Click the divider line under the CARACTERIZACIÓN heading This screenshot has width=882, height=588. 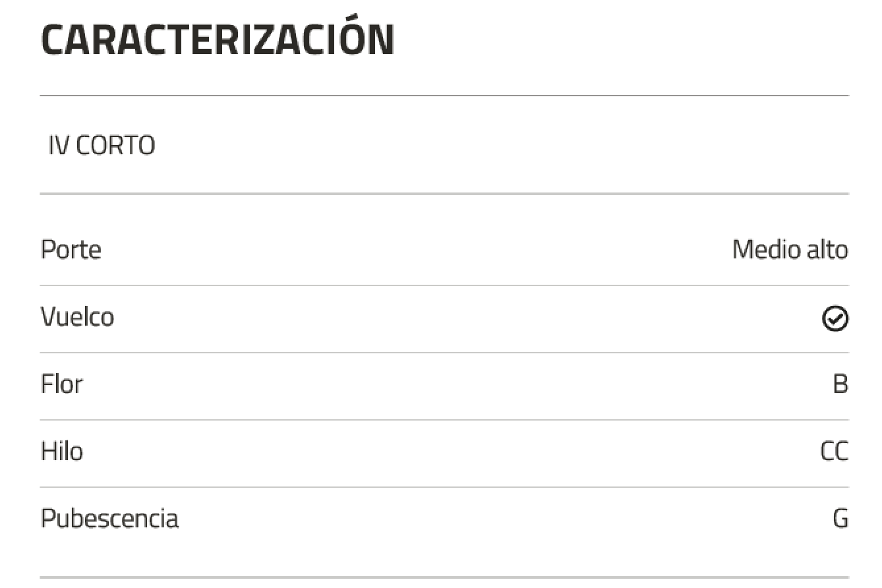[x=444, y=96]
